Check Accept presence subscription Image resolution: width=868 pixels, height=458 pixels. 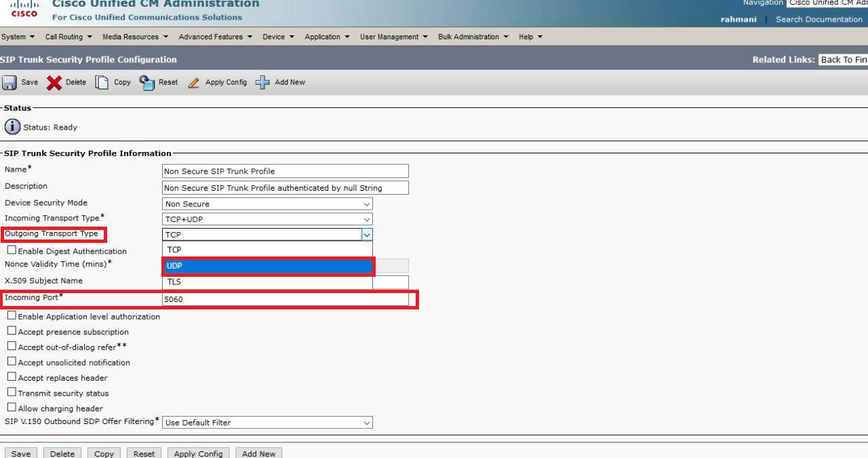pos(12,331)
